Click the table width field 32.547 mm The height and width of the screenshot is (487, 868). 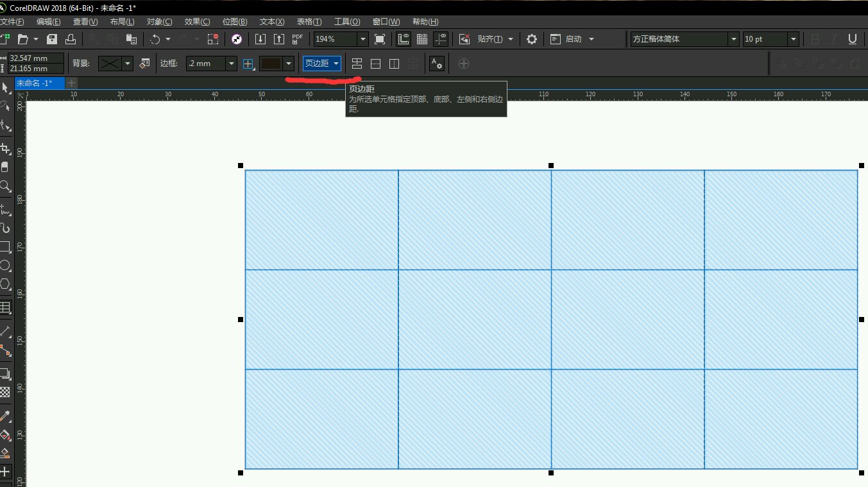[36, 58]
